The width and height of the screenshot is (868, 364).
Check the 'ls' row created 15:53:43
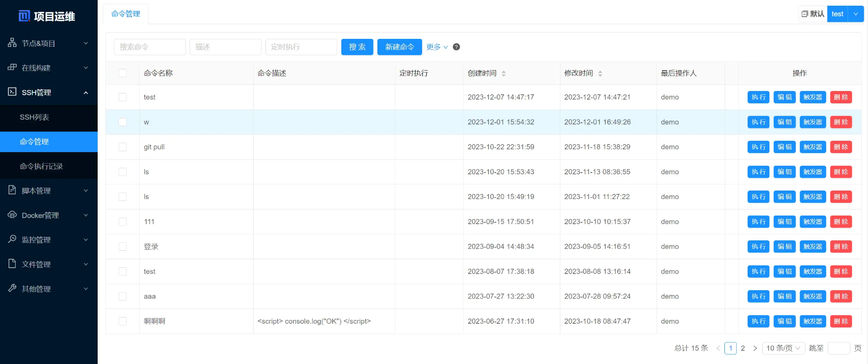pyautogui.click(x=123, y=172)
